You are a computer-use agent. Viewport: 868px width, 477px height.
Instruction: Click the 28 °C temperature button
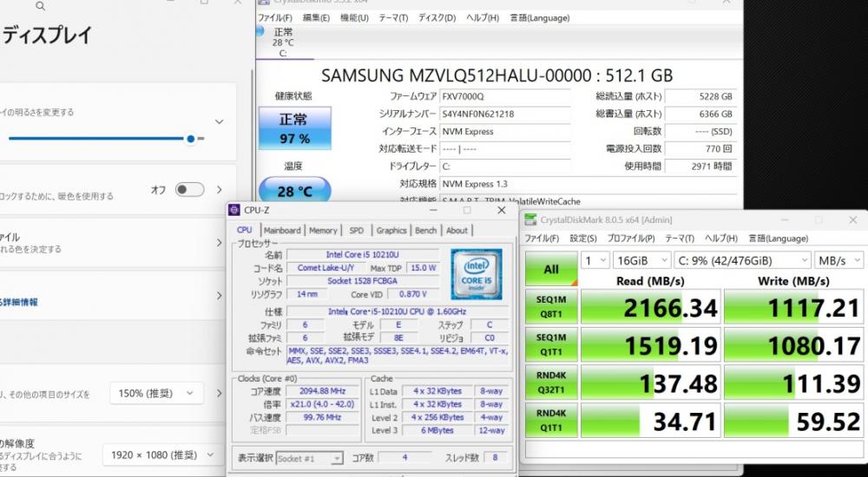click(x=294, y=190)
